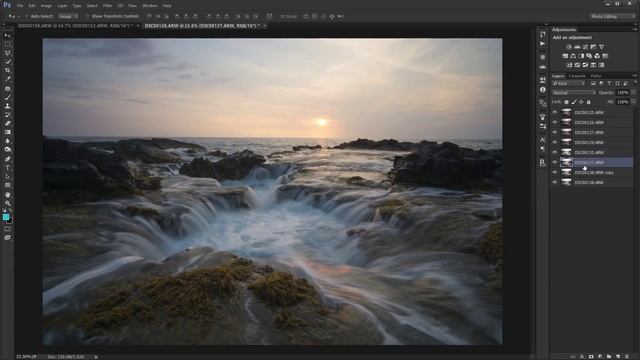Hide the DSC00137.ARW layer
Viewport: 640px width, 360px height.
click(x=554, y=162)
